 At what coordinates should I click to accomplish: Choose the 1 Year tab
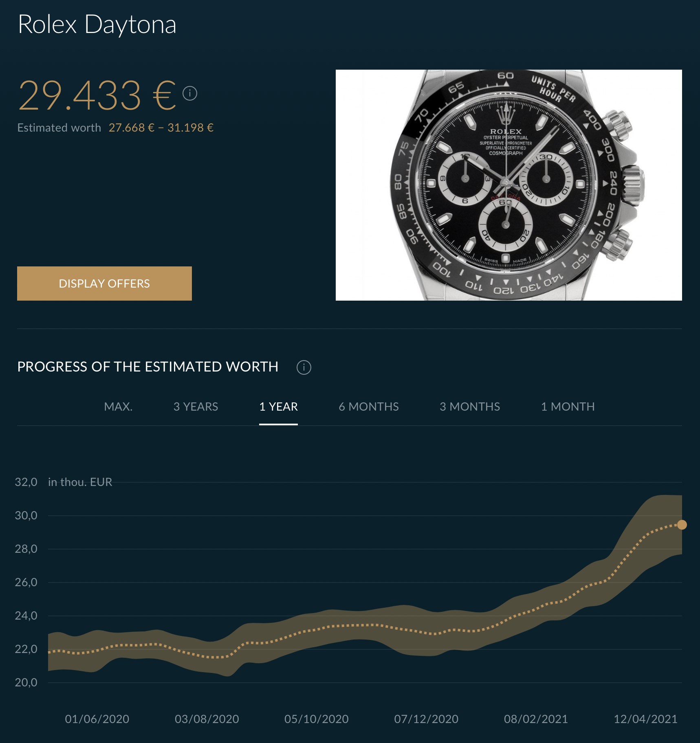278,407
